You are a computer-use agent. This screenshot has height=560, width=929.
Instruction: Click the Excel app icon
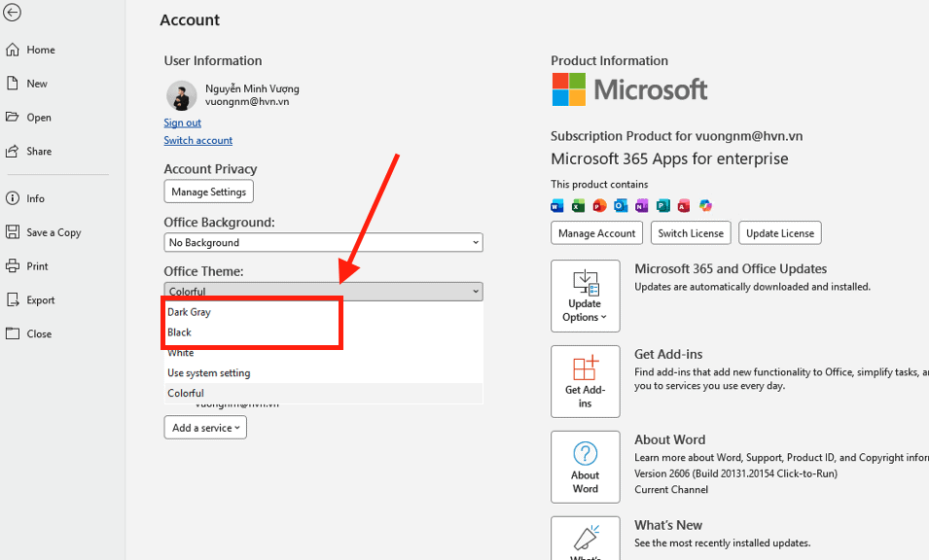578,205
